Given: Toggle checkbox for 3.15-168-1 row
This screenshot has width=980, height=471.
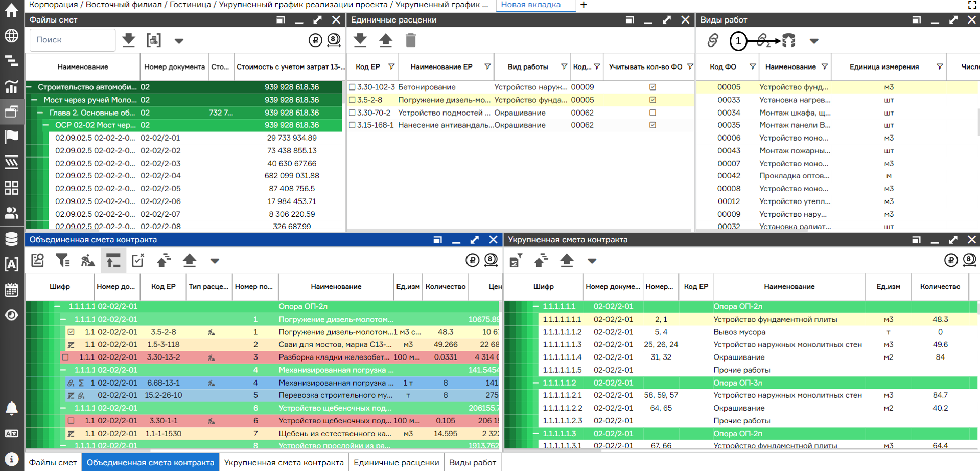Looking at the screenshot, I should (352, 125).
